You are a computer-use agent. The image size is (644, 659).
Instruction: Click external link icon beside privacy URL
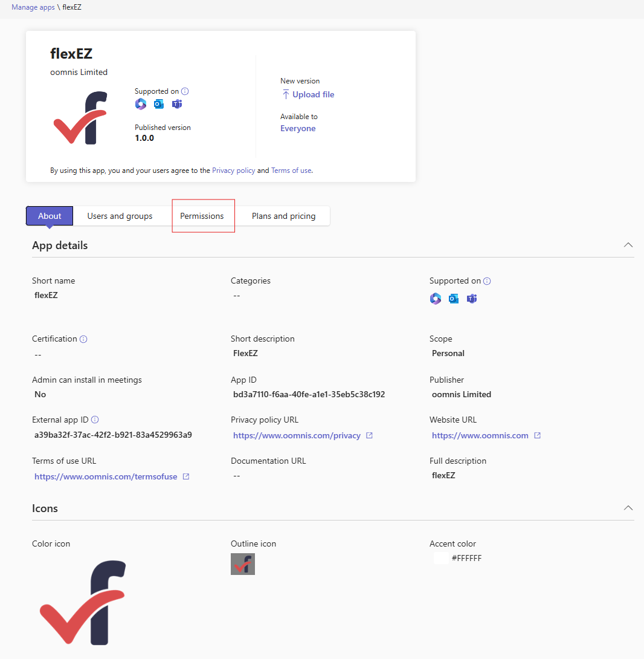(x=369, y=435)
